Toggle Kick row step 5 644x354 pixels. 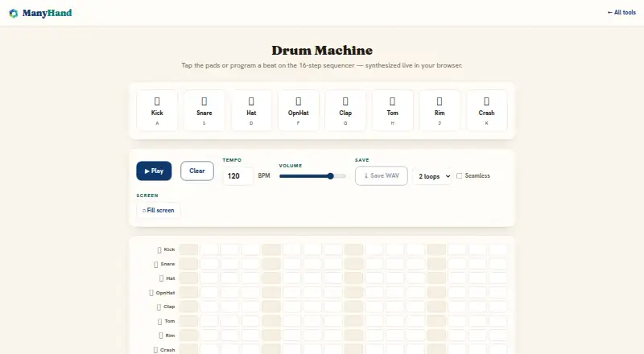click(271, 249)
